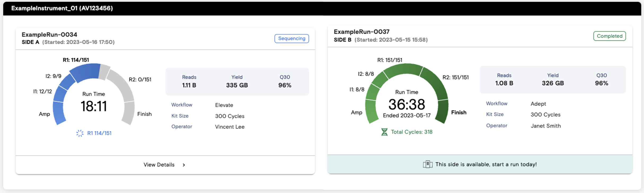Viewport: 644px width, 193px height.
Task: Click the Sequencing status badge
Action: (292, 39)
